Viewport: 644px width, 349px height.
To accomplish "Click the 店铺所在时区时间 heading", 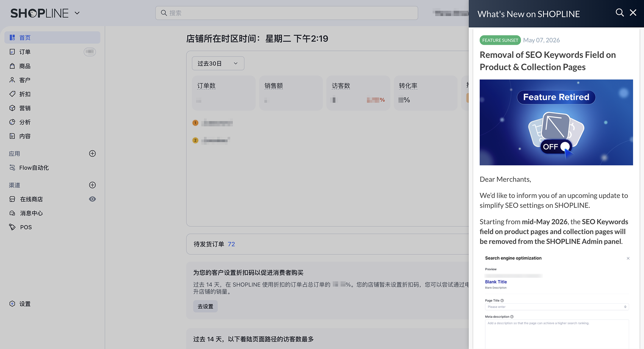I will pyautogui.click(x=257, y=39).
